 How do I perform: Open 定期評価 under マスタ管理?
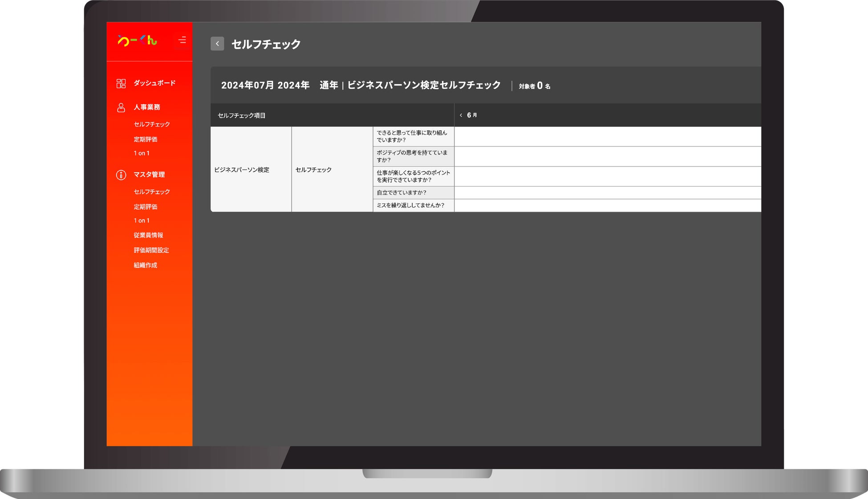[146, 207]
